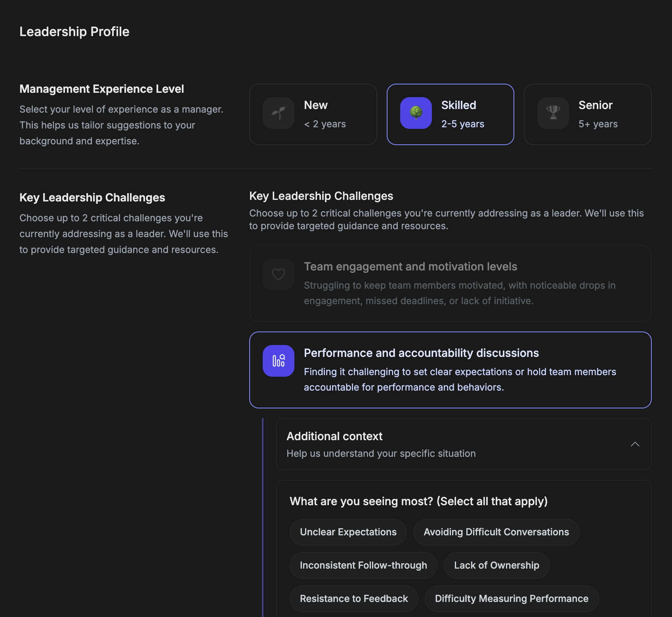Toggle Avoiding Difficult Conversations chip
672x617 pixels.
496,532
